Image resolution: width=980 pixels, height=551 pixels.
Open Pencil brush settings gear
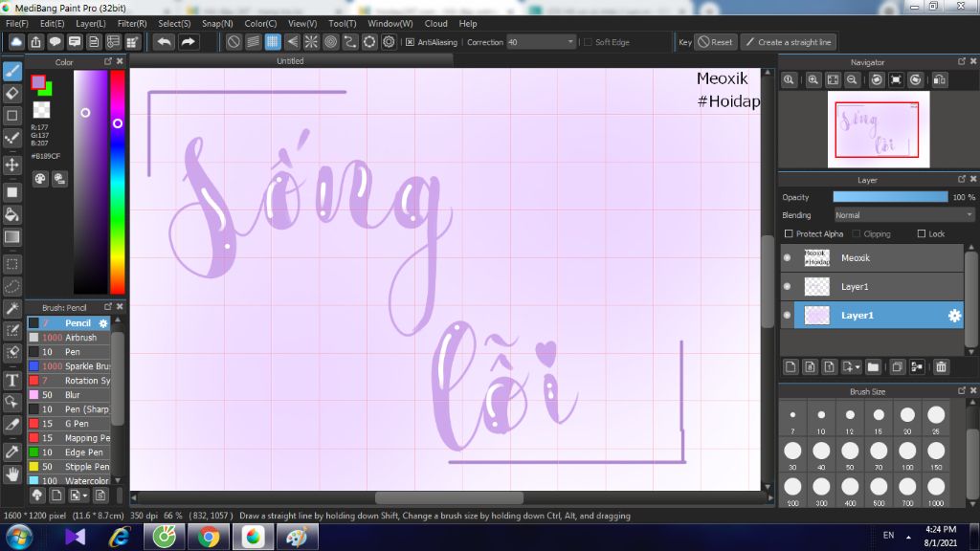(x=103, y=323)
